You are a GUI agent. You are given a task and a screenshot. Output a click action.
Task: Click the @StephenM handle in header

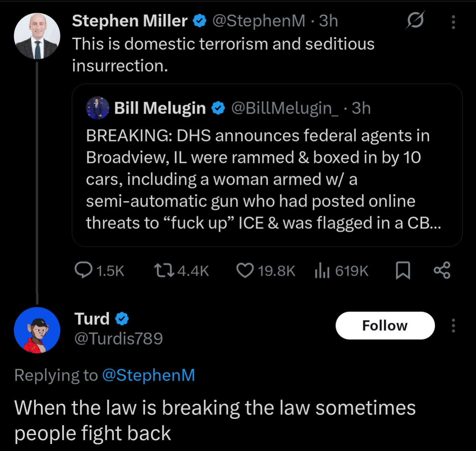click(259, 21)
